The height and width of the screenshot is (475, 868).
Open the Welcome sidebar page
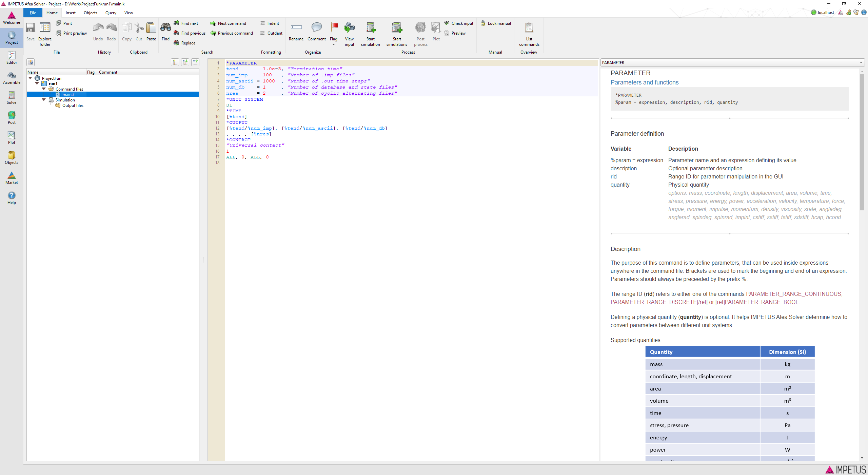point(12,18)
